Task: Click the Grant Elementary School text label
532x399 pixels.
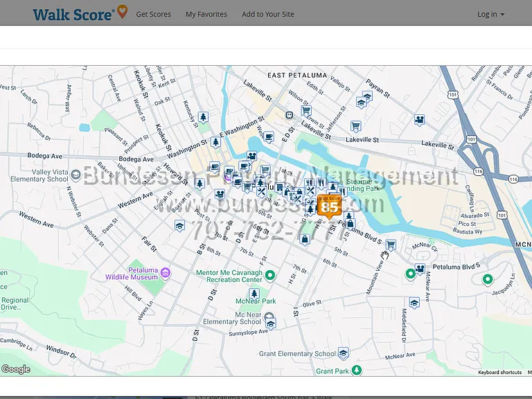Action: (x=297, y=353)
